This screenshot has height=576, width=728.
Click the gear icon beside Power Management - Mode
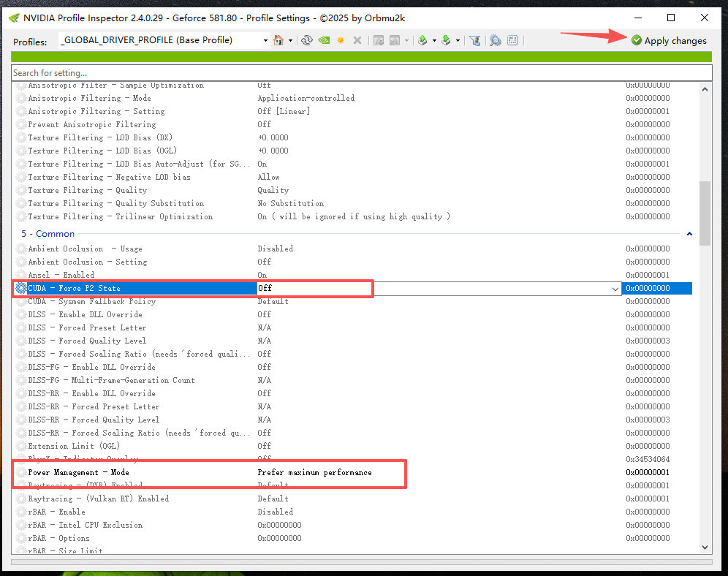point(21,472)
